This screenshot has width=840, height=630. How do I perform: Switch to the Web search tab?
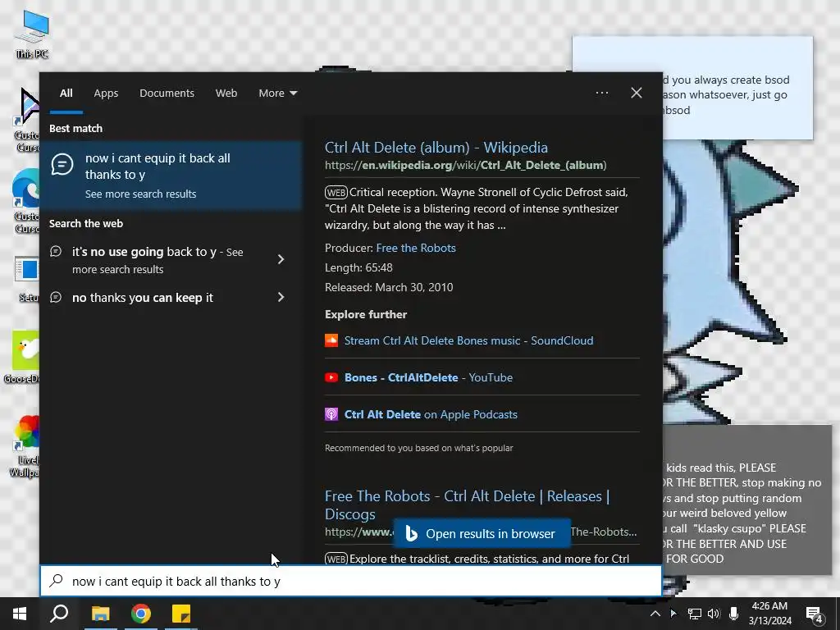[x=226, y=94]
